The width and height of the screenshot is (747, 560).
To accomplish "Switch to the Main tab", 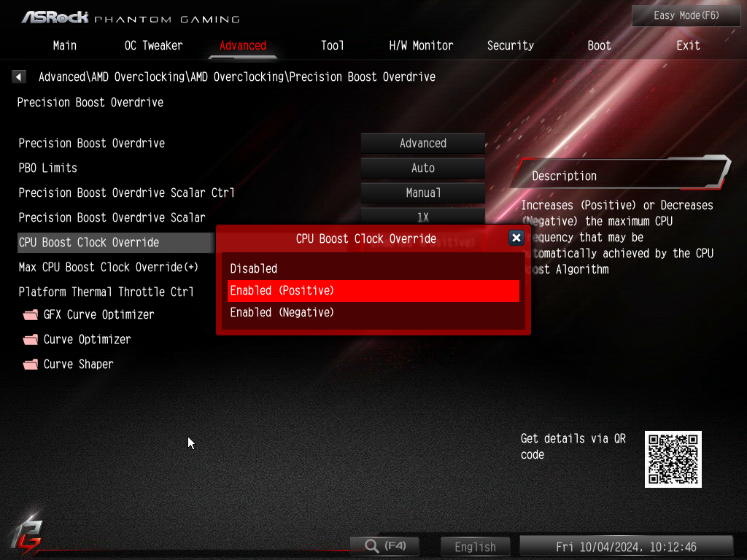I will tap(65, 46).
